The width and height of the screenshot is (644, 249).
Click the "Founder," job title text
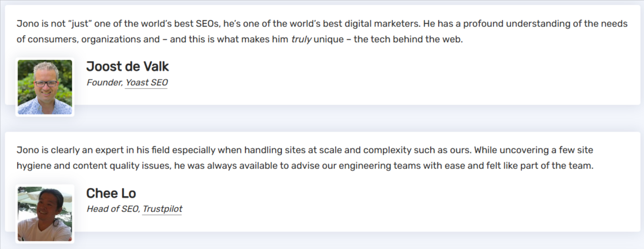coord(104,83)
